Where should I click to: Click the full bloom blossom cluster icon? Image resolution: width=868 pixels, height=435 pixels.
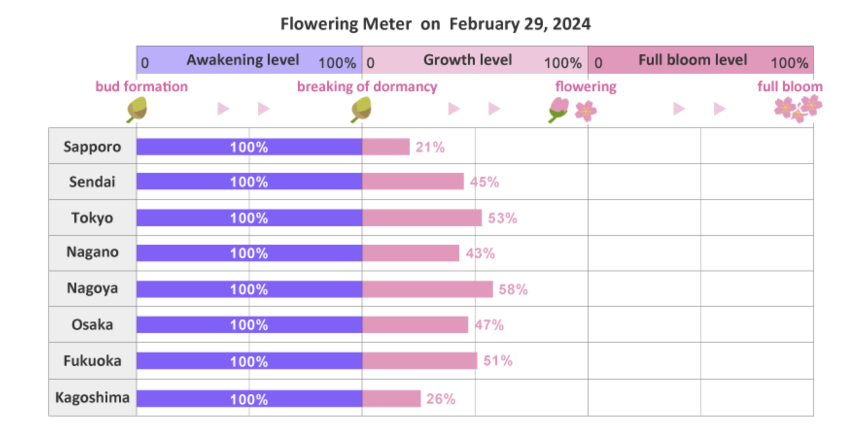click(x=798, y=108)
